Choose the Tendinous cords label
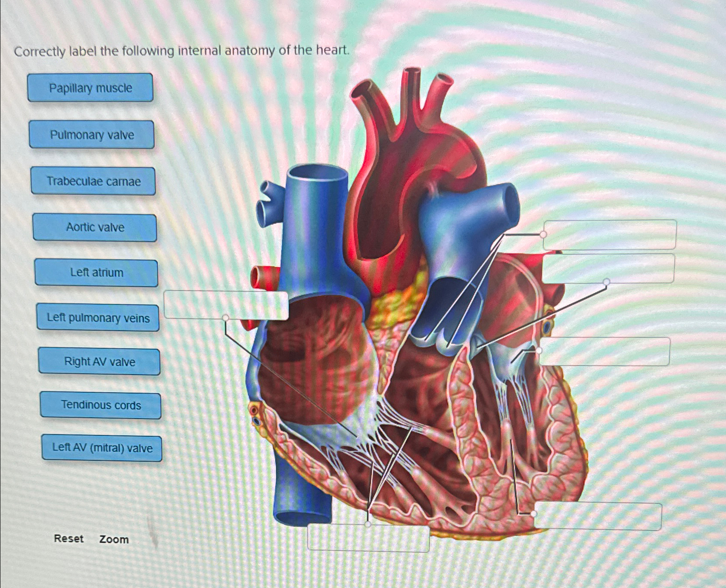726x588 pixels. (101, 405)
